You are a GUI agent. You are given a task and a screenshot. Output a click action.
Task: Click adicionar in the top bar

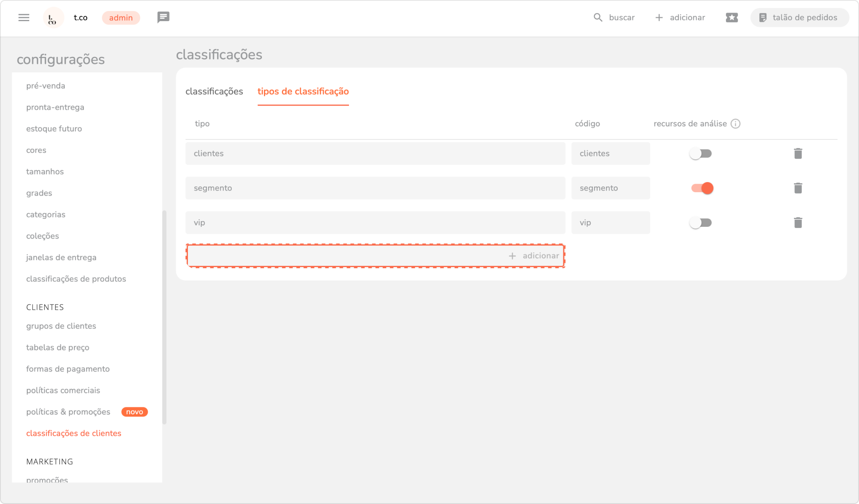pyautogui.click(x=680, y=17)
